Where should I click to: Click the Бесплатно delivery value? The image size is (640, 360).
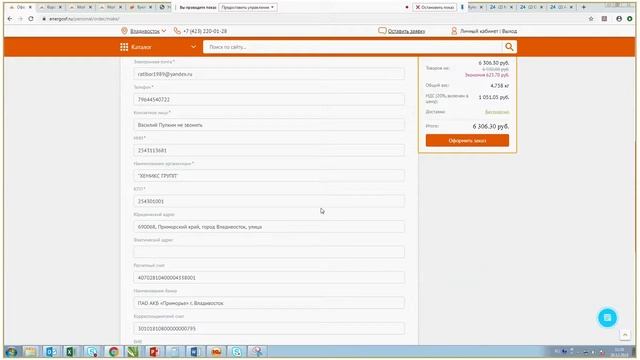coord(497,112)
